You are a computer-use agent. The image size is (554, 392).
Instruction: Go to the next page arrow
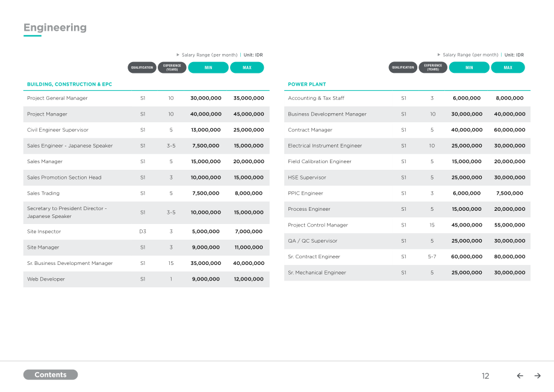[537, 376]
